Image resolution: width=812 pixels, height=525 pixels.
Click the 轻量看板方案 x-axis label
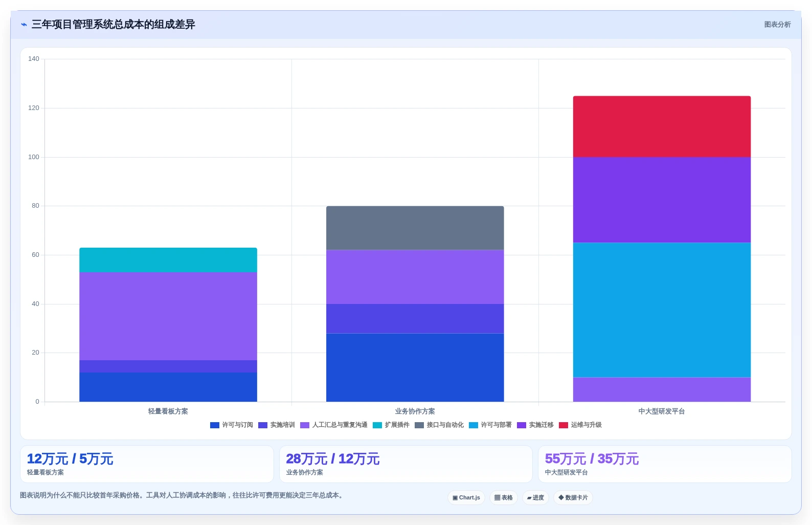168,411
